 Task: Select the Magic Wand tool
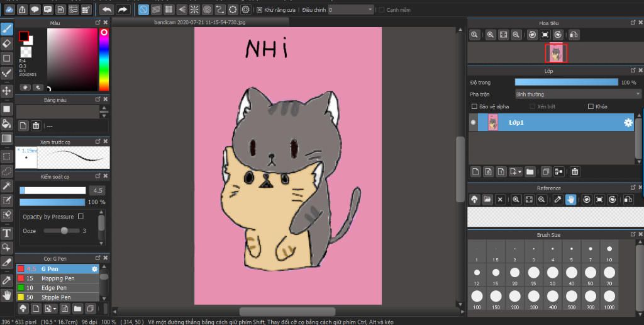pos(6,186)
